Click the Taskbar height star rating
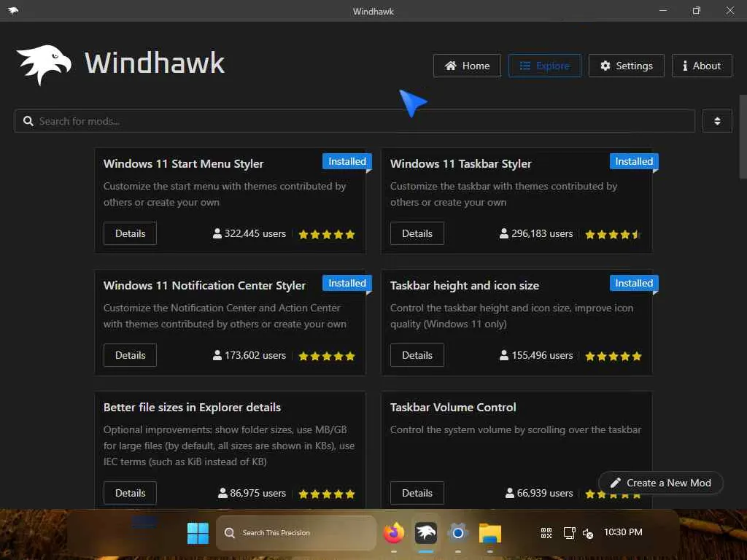Screen dimensions: 747x560 [614, 356]
